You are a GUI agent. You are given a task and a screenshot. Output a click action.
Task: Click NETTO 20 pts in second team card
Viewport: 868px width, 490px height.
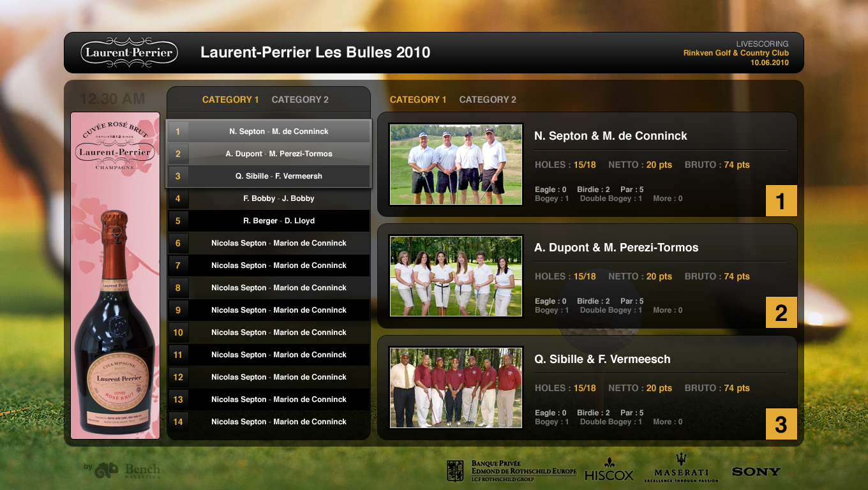(640, 276)
